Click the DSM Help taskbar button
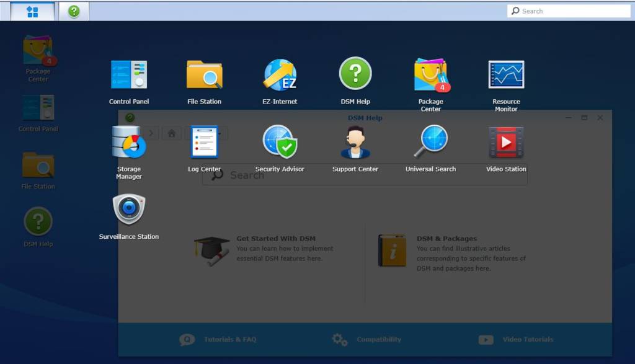This screenshot has width=635, height=364. [74, 11]
